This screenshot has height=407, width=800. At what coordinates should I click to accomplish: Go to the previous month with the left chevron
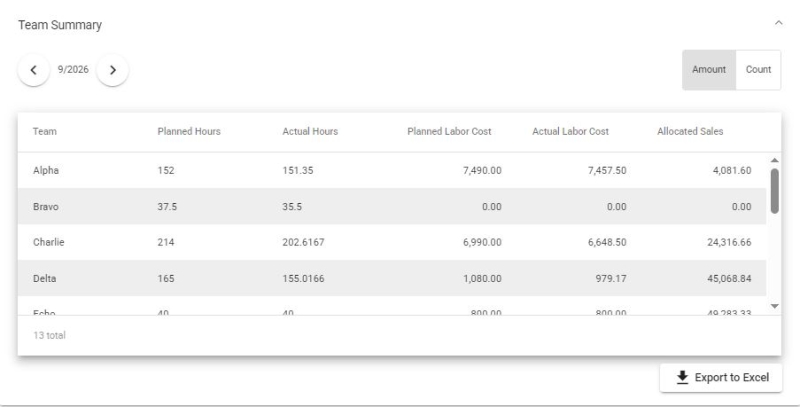pyautogui.click(x=34, y=70)
